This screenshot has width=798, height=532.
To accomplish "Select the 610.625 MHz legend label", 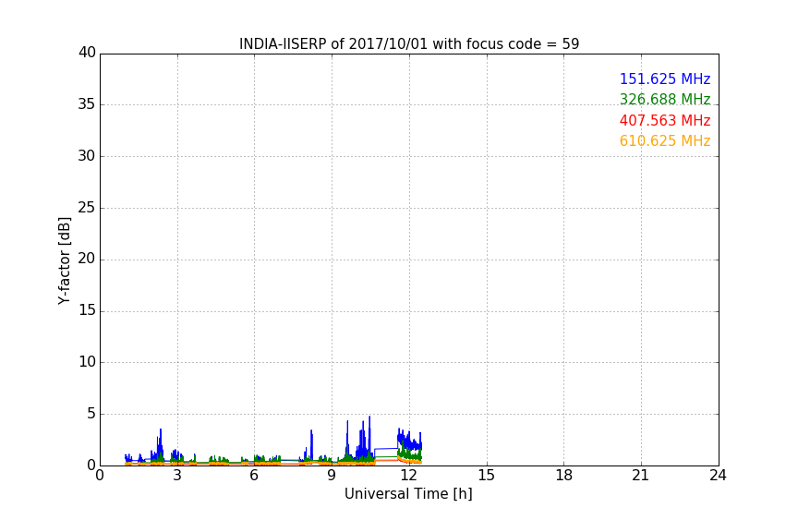I will pyautogui.click(x=665, y=141).
